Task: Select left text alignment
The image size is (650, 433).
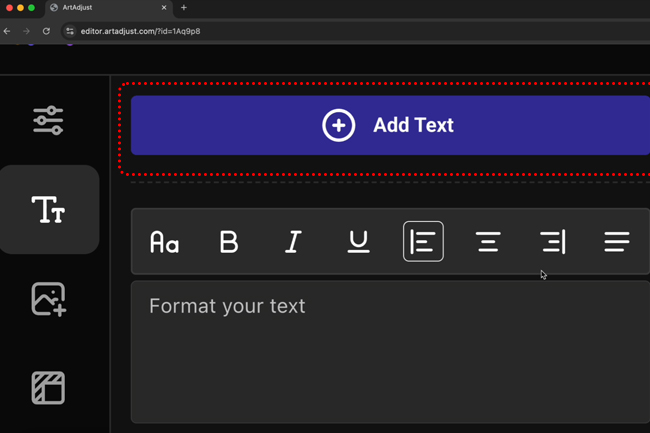Action: tap(423, 242)
